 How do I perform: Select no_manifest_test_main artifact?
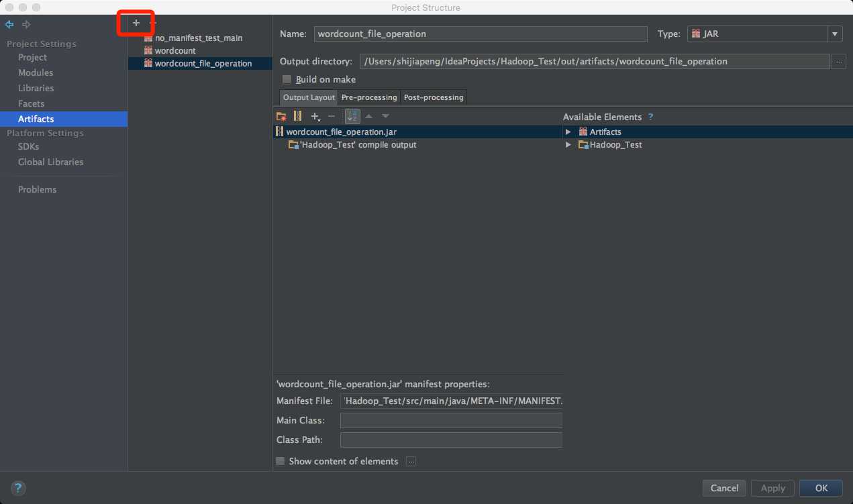(200, 38)
